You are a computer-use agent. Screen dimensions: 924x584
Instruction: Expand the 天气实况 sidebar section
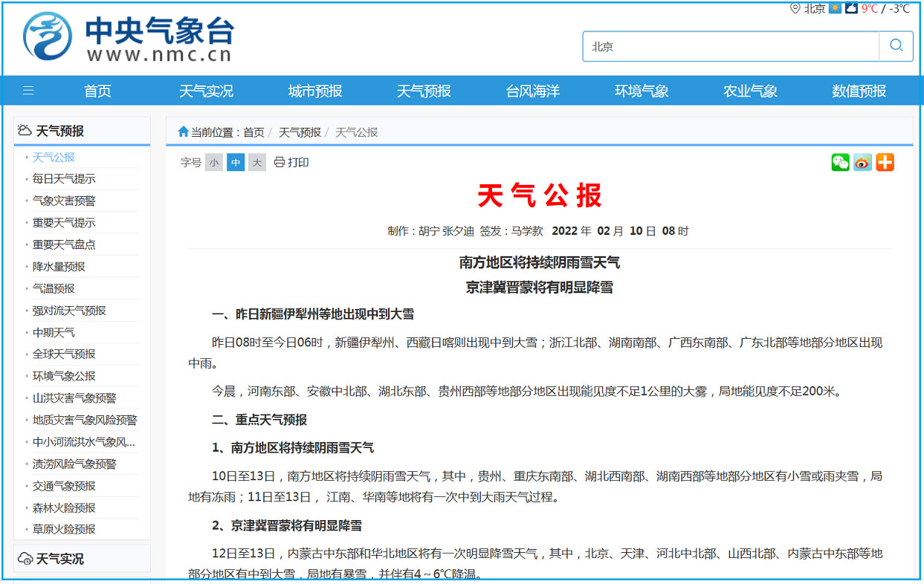click(x=59, y=559)
